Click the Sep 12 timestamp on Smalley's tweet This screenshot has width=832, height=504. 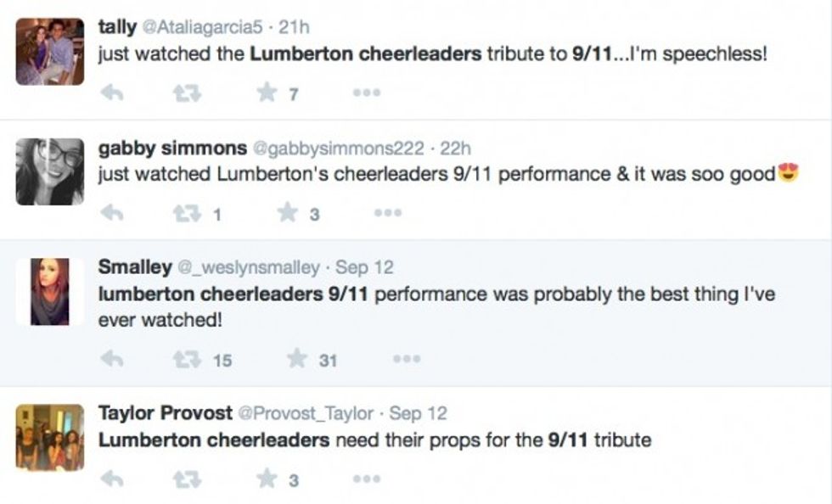coord(364,267)
